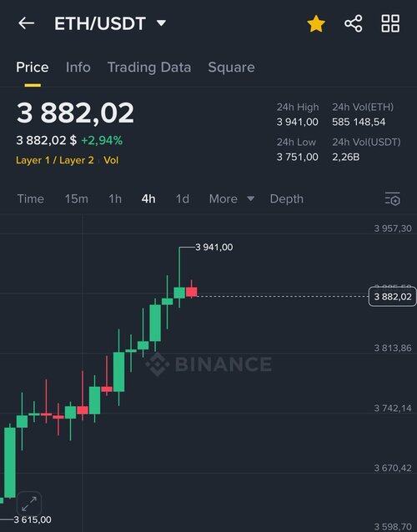Tap the back arrow icon

click(x=27, y=23)
